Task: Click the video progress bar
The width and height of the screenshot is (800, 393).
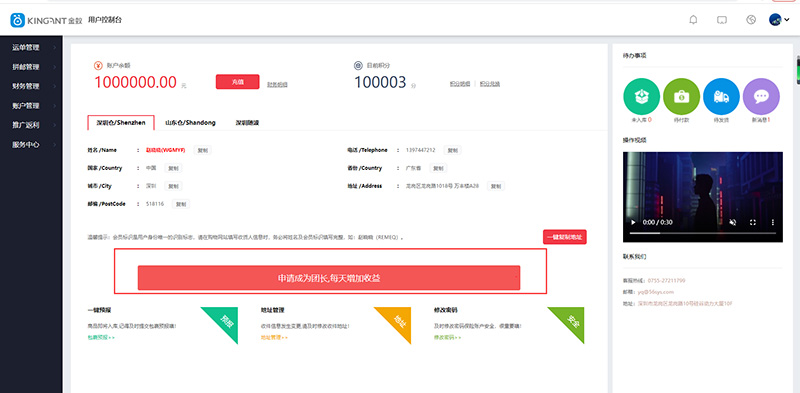Action: coord(703,233)
